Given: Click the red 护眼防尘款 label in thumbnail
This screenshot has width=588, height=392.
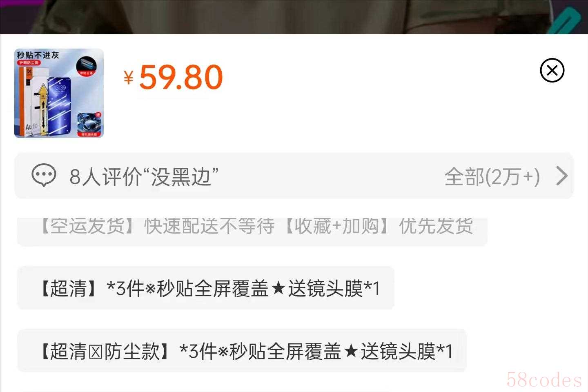Looking at the screenshot, I should 29,63.
